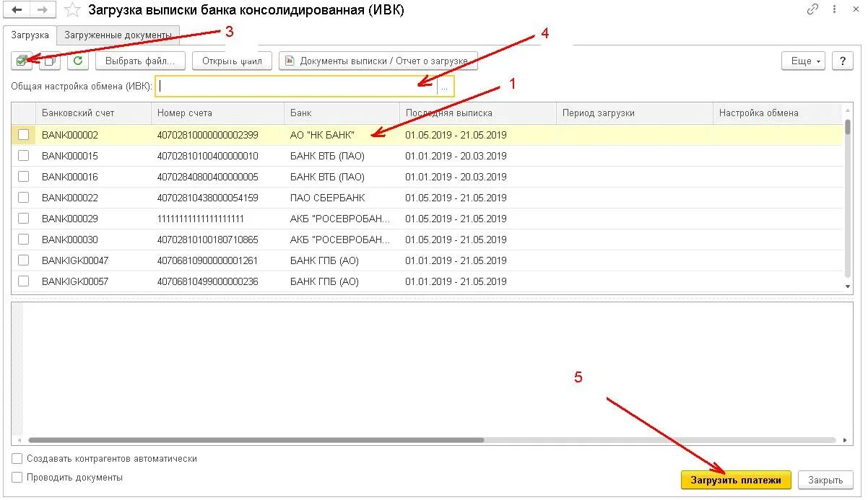Click the back navigation arrow

pyautogui.click(x=17, y=10)
